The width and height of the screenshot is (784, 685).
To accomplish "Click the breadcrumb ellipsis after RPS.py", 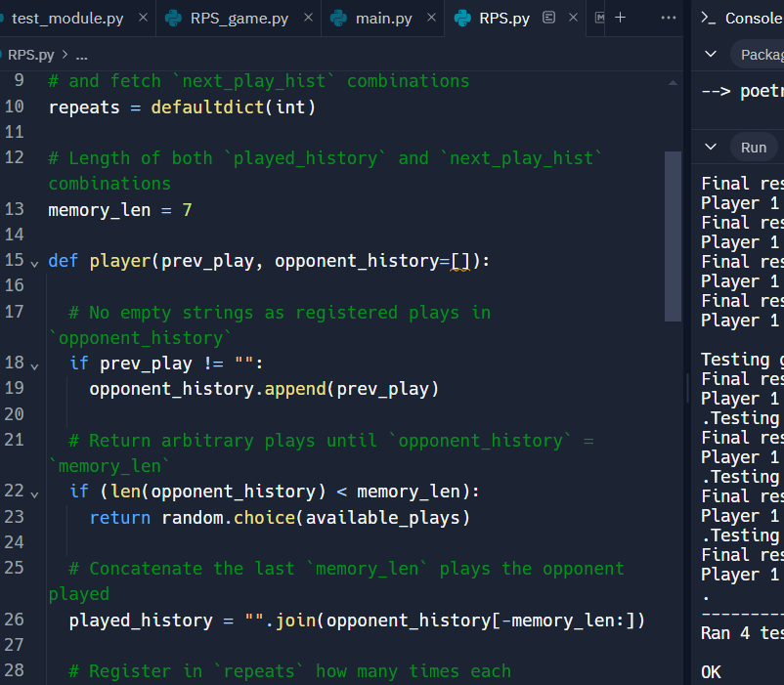I will click(81, 56).
